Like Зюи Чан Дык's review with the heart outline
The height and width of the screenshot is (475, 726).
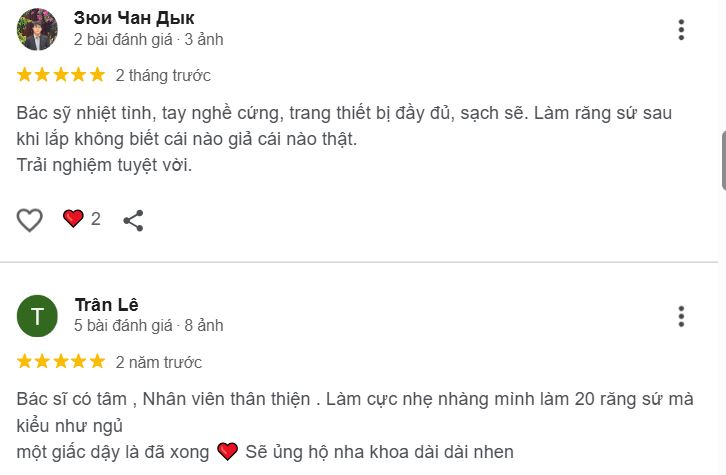(30, 219)
